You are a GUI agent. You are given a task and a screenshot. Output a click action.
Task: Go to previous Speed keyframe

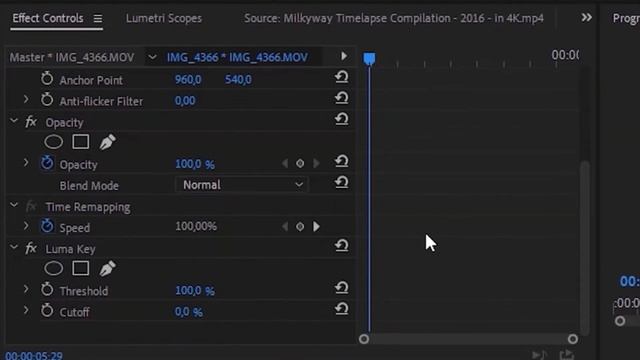tap(285, 227)
